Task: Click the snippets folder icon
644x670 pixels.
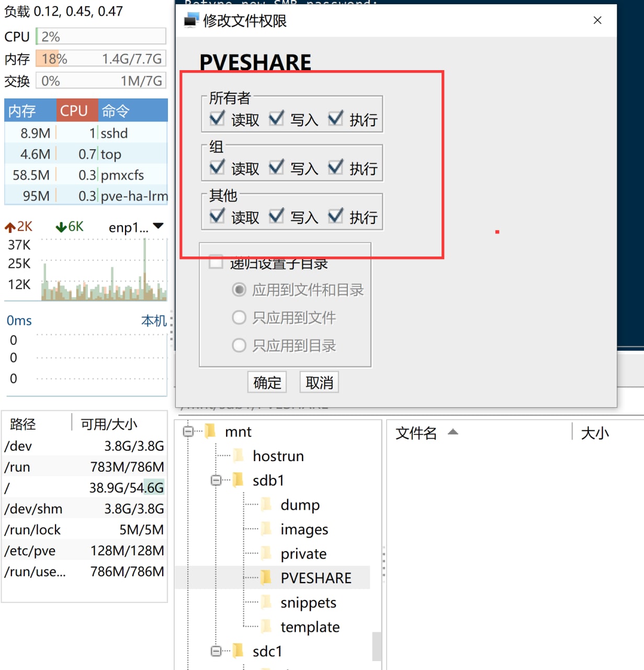Action: [x=266, y=602]
